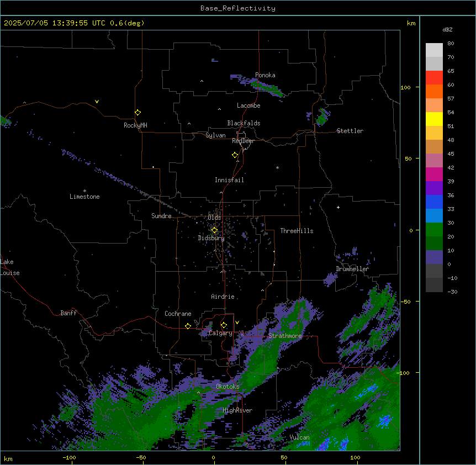Image resolution: width=476 pixels, height=465 pixels.
Task: Click the Airdrie city label
Action: pos(223,297)
